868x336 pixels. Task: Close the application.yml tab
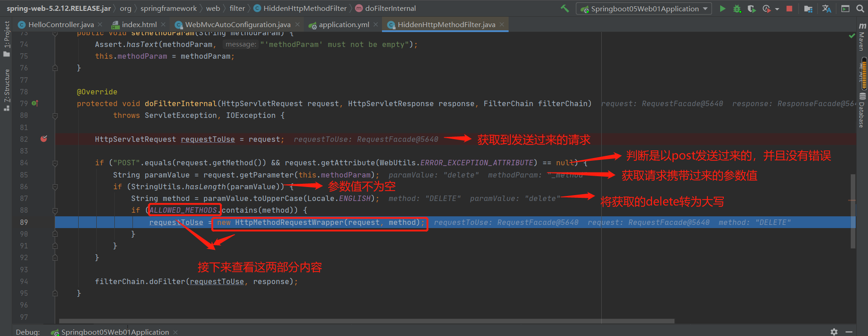pos(376,24)
